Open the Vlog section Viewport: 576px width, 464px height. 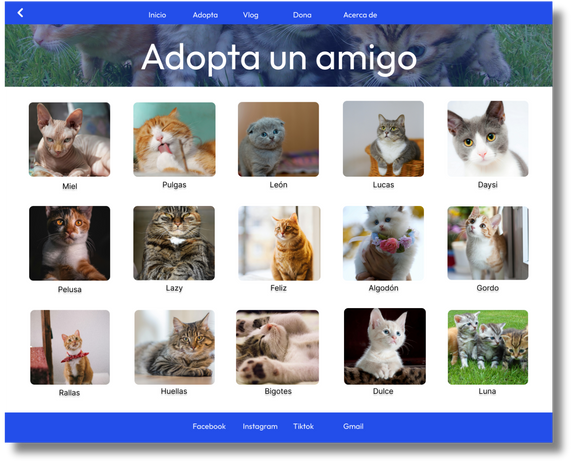pos(251,15)
